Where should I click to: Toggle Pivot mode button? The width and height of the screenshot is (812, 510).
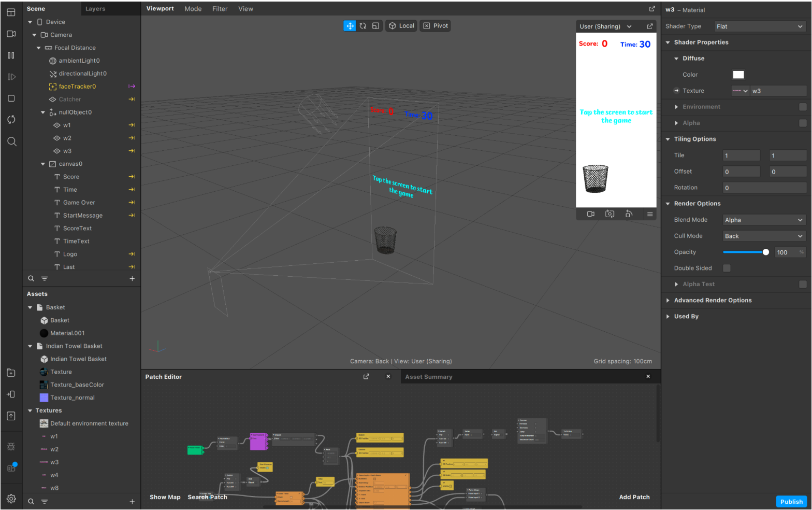pos(436,26)
